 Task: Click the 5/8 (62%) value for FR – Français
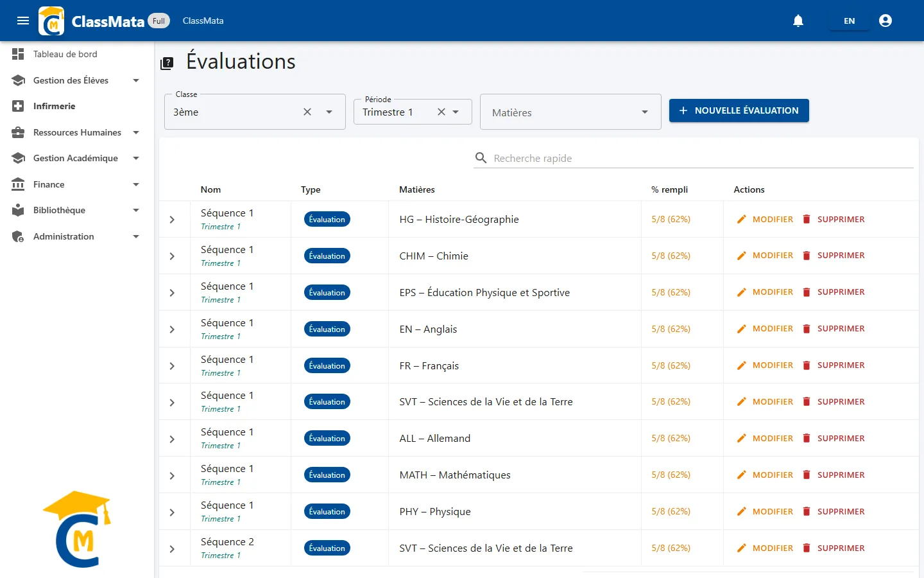click(x=671, y=365)
